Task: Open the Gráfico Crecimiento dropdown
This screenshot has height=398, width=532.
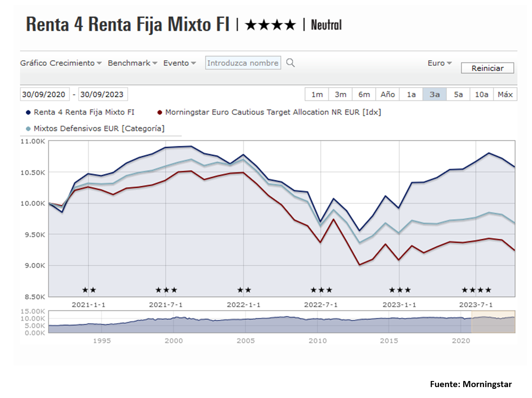Action: (61, 63)
